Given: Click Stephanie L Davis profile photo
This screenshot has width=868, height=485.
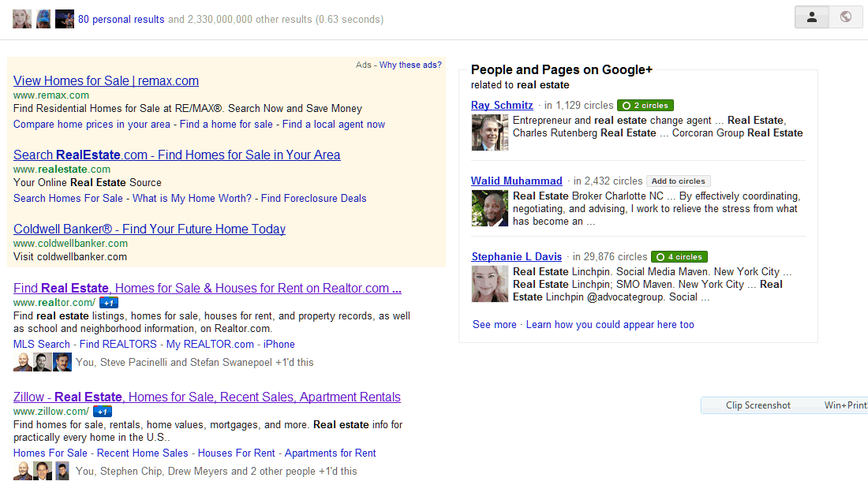Looking at the screenshot, I should point(490,284).
